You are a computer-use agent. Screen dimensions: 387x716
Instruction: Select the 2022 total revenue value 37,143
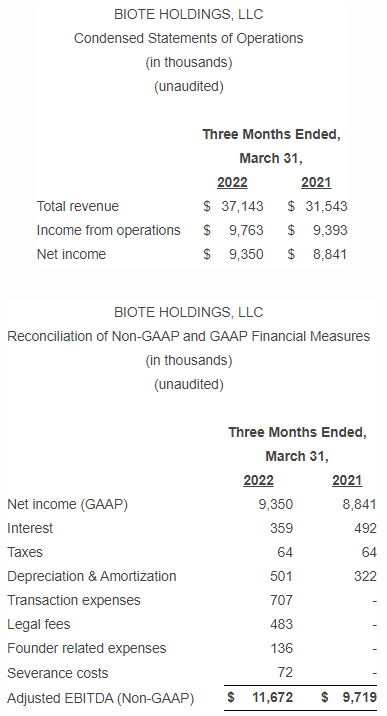[x=242, y=206]
